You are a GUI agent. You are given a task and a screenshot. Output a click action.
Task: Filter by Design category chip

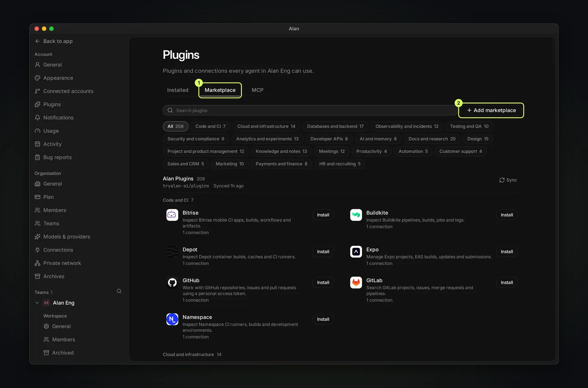point(478,139)
